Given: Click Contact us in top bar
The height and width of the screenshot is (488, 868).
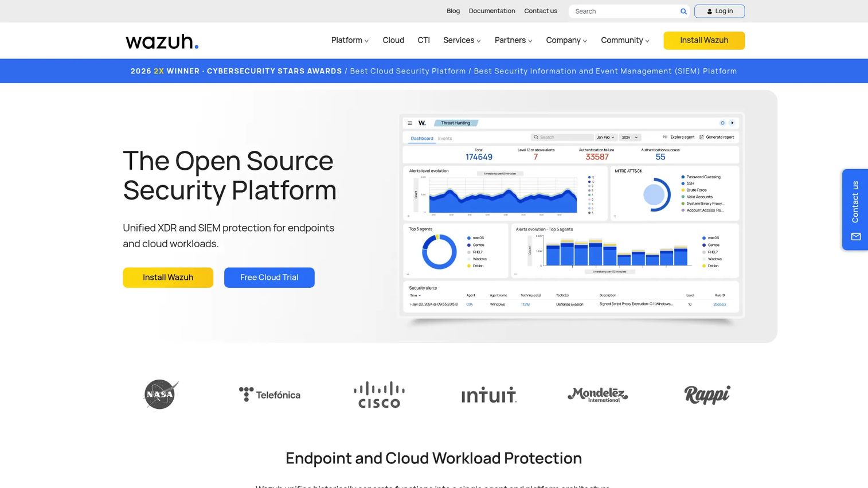Looking at the screenshot, I should pos(541,11).
